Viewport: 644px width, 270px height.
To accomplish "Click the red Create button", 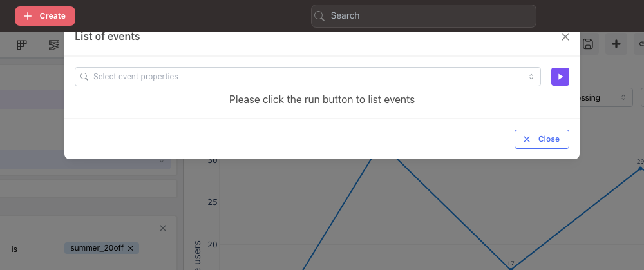I will (45, 16).
